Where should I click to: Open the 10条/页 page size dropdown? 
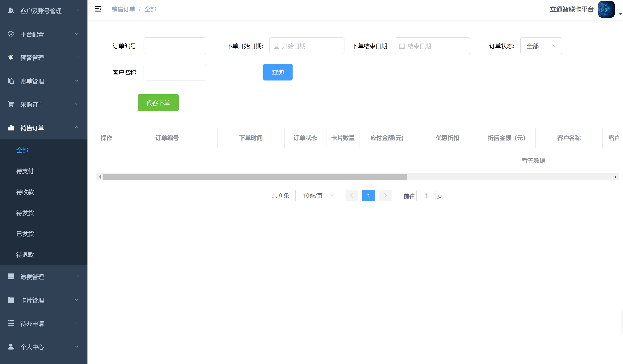coord(316,195)
